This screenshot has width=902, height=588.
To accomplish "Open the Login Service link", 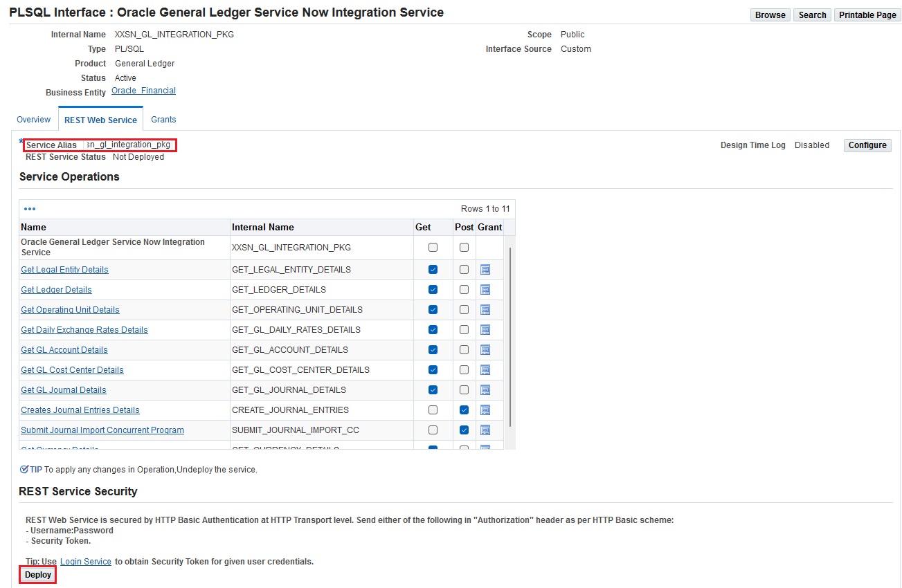I will (86, 562).
